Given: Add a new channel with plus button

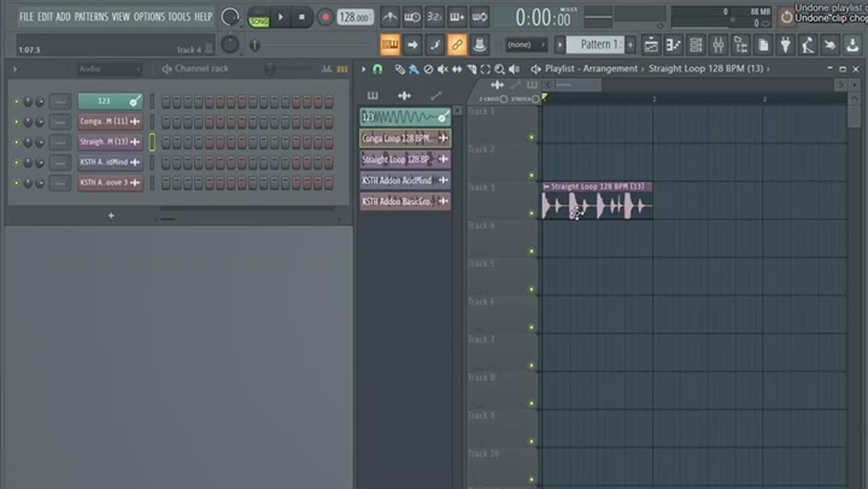Looking at the screenshot, I should tap(111, 216).
